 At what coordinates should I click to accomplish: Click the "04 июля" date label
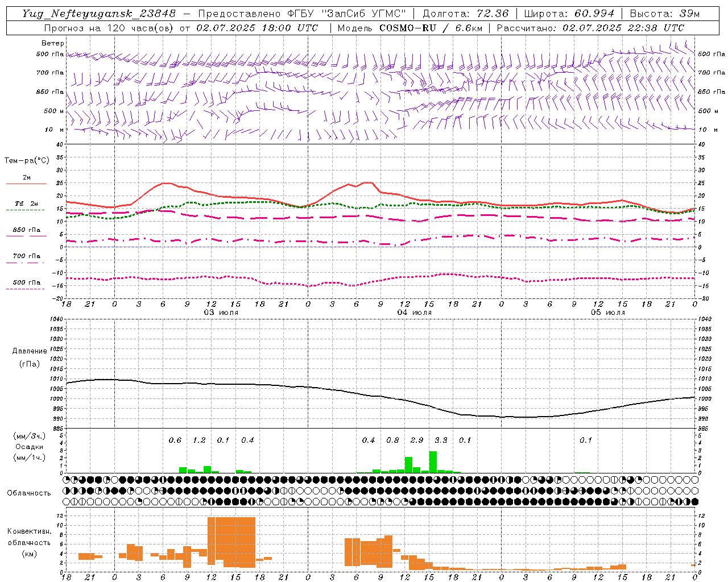(415, 313)
